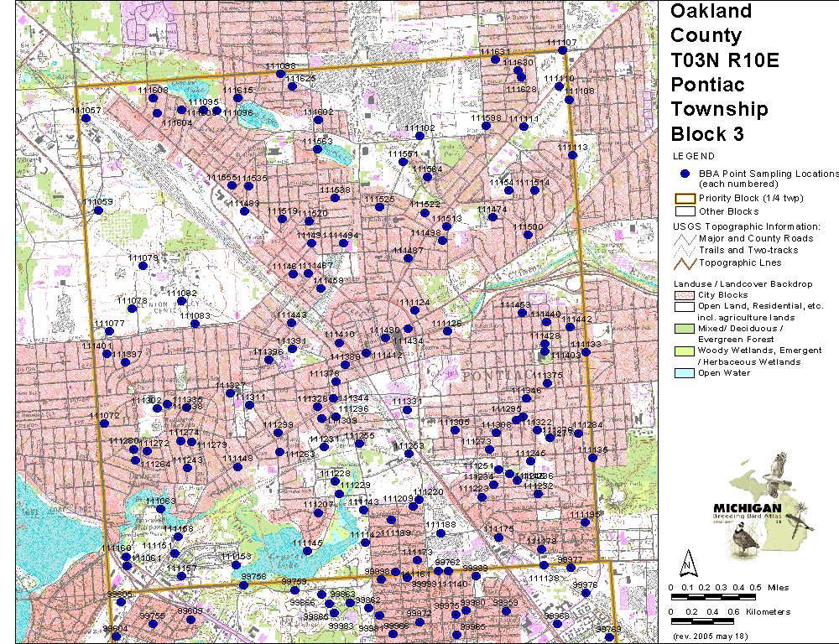Click the blue dot symbol in legend
Screen dimensions: 839x644
[685, 174]
